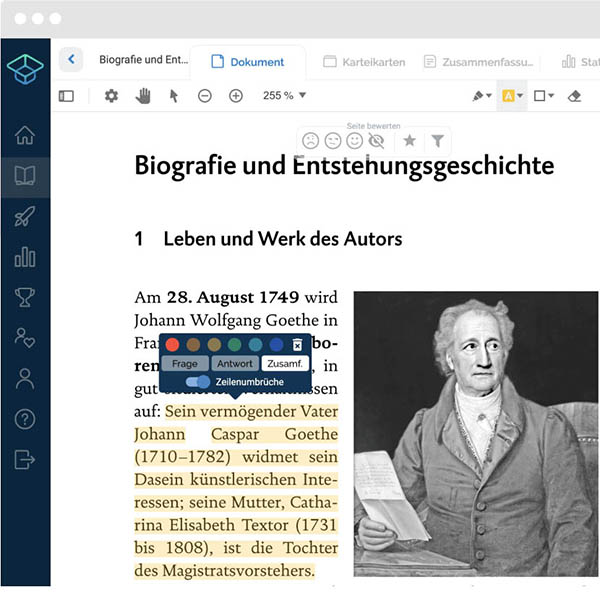
Task: Select the hand pan tool
Action: pos(143,96)
